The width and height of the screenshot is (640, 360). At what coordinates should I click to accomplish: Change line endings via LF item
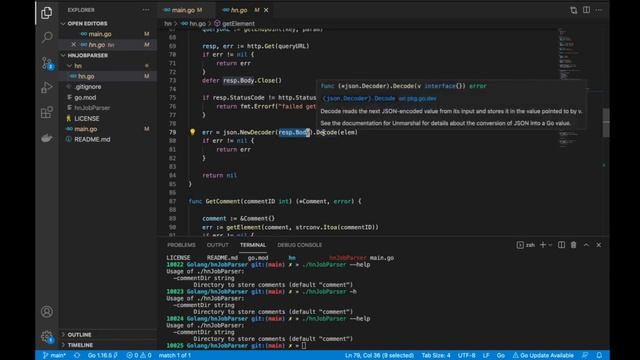pyautogui.click(x=486, y=355)
